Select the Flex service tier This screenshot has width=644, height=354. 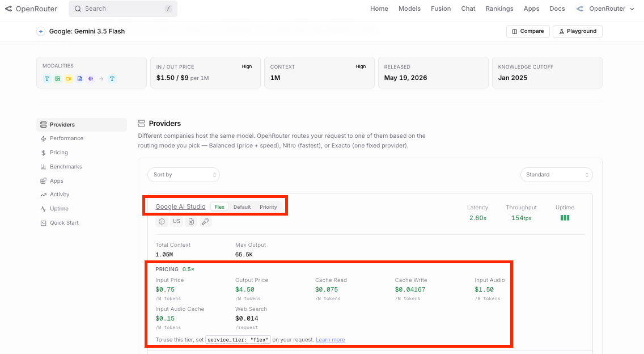[x=219, y=207]
